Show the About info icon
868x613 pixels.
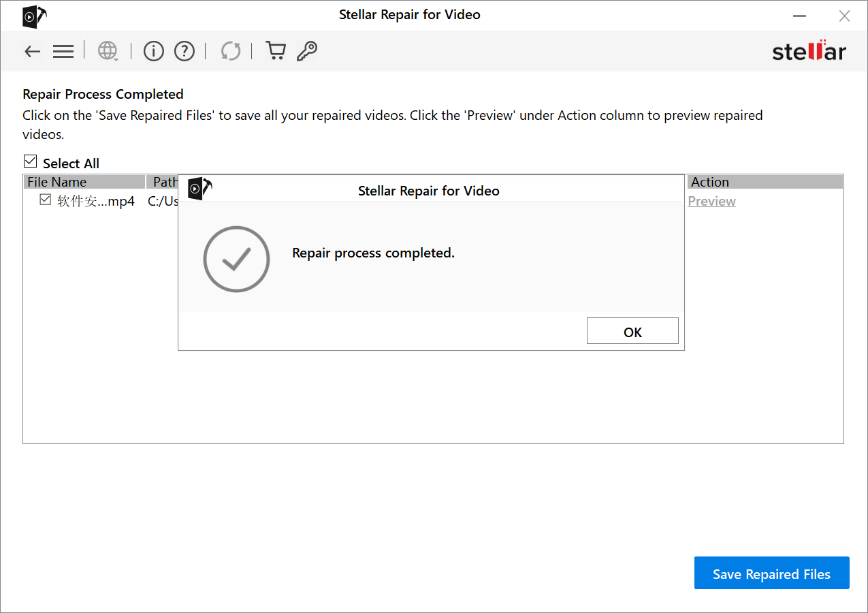tap(154, 51)
